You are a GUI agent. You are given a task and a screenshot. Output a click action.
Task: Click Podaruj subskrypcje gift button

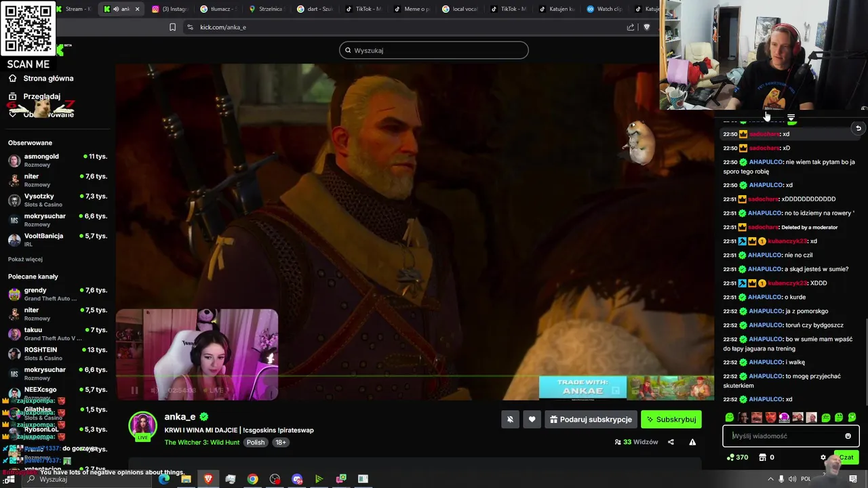pos(590,420)
